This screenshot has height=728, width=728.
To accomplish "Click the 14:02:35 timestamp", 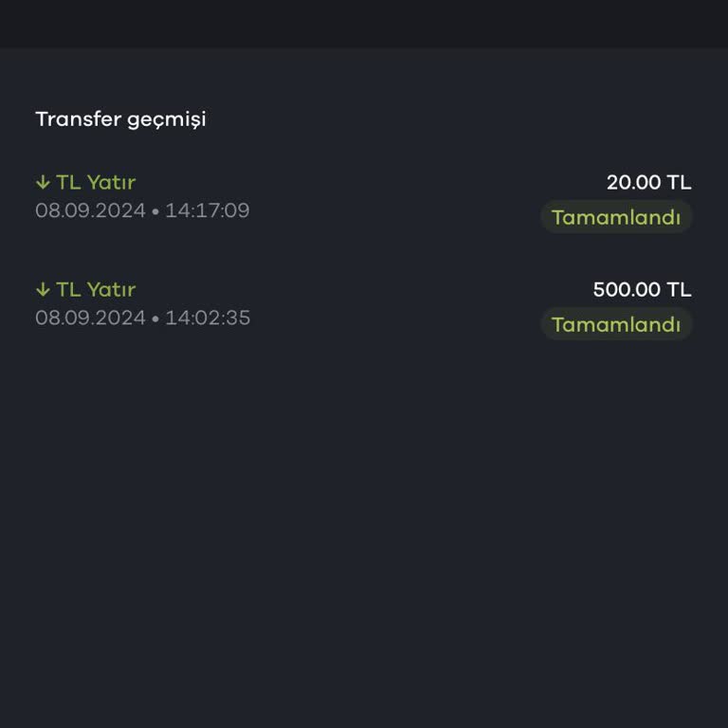I will click(x=208, y=318).
